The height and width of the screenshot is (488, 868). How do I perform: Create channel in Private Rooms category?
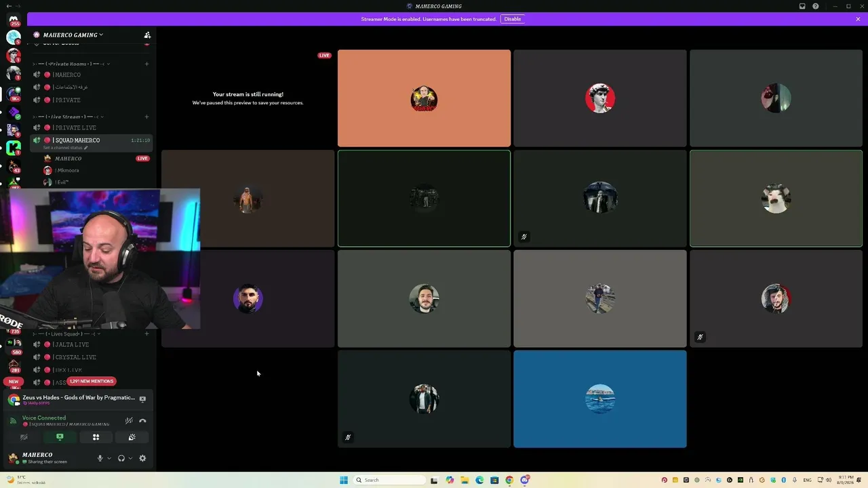tap(146, 64)
